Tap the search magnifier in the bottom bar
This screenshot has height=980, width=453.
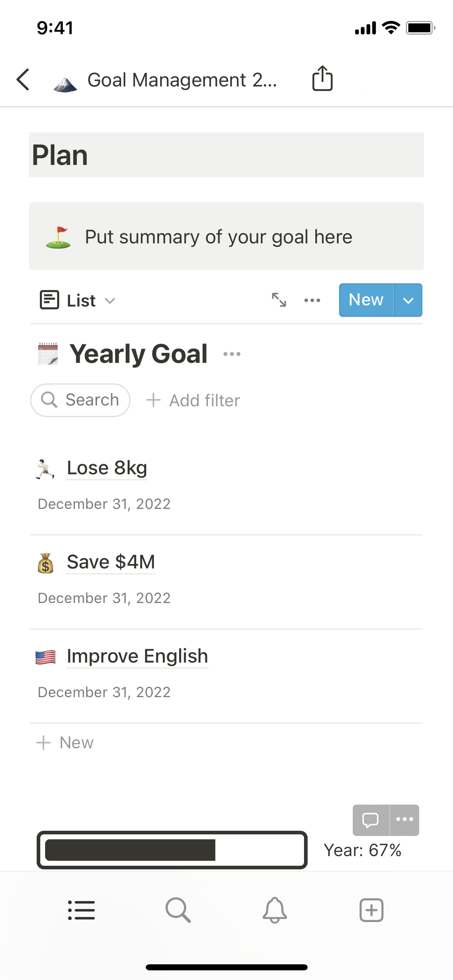click(x=178, y=910)
